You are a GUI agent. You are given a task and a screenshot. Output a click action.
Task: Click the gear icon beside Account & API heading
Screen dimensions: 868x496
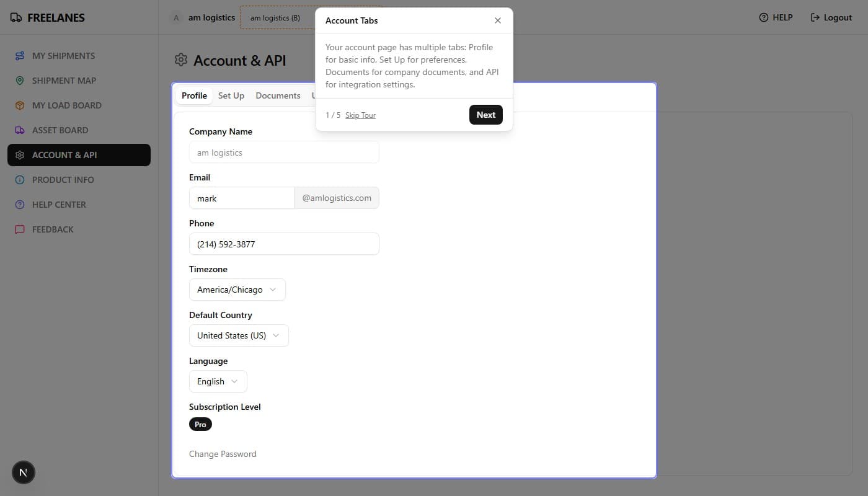[181, 60]
